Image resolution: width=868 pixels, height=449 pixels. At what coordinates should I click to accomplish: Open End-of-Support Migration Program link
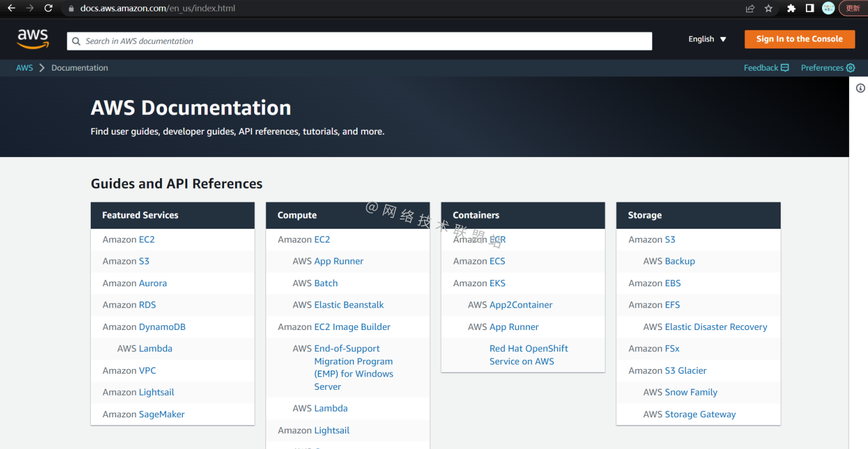[x=354, y=367]
